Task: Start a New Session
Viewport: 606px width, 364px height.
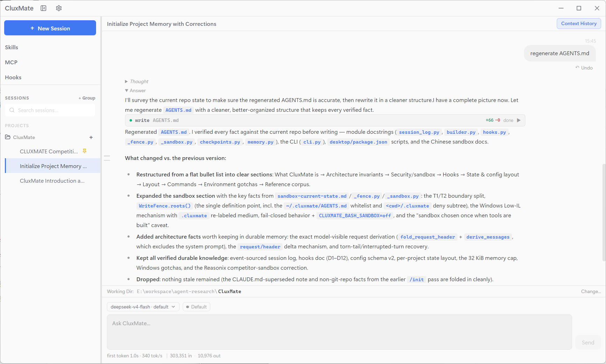Action: click(x=50, y=28)
